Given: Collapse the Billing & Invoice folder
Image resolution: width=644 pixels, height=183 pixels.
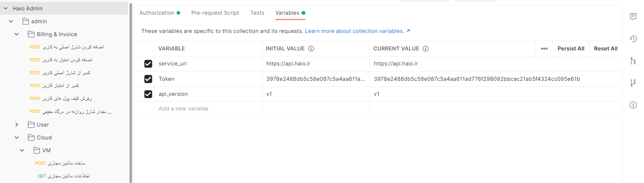Looking at the screenshot, I should coord(17,34).
